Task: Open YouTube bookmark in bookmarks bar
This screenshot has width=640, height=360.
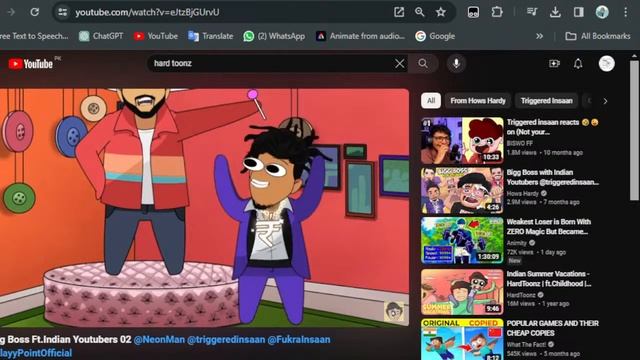Action: 156,36
